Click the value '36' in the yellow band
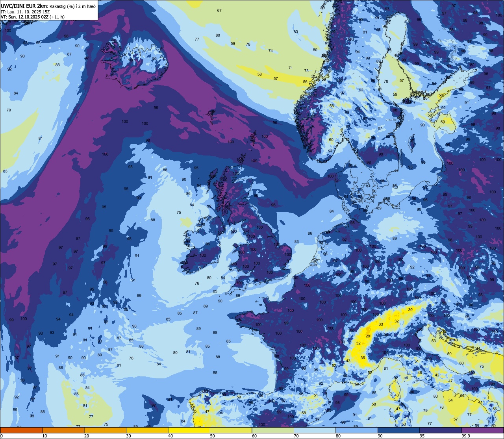The image size is (504, 439). (x=363, y=357)
